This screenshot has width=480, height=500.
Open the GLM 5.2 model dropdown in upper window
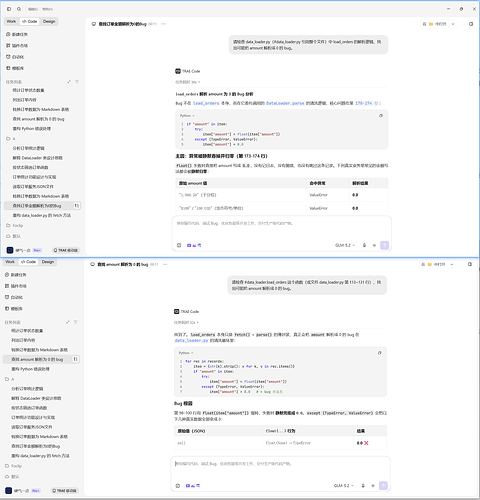tap(345, 245)
